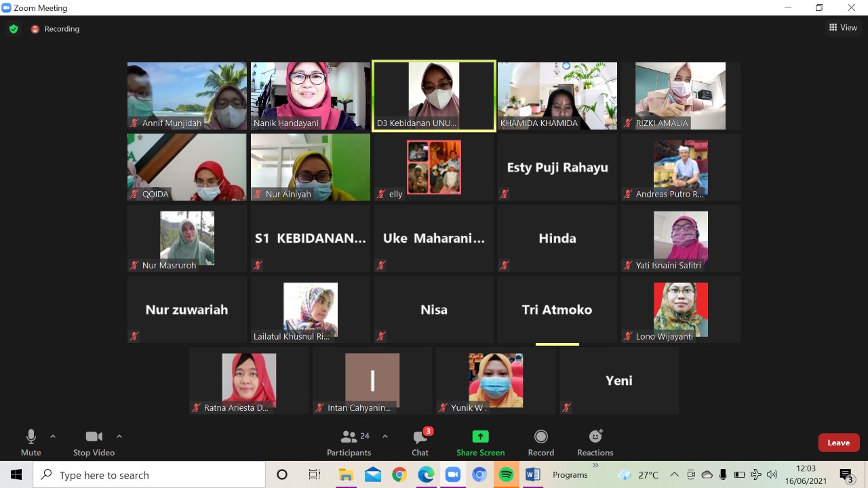
Task: Expand audio options arrow beside Mute
Action: click(x=53, y=436)
